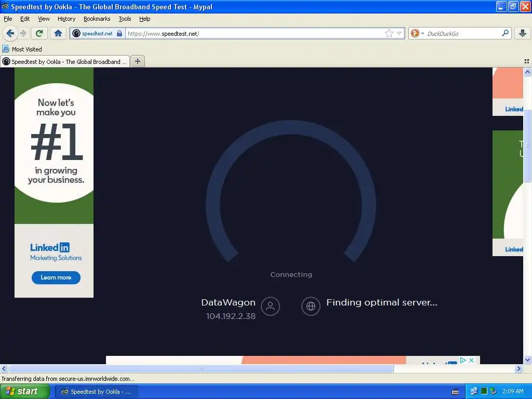Viewport: 532px width, 399px height.
Task: Open the History menu
Action: (66, 19)
